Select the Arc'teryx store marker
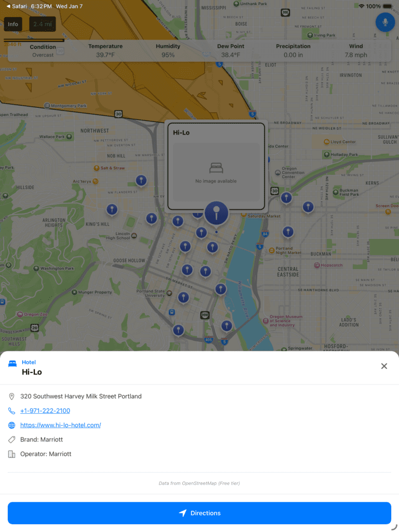The height and width of the screenshot is (532, 399). pyautogui.click(x=95, y=181)
